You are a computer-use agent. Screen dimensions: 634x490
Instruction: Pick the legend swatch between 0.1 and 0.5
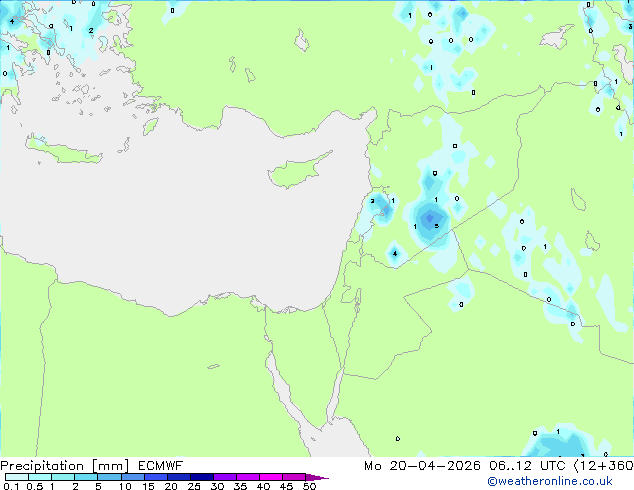[x=17, y=477]
